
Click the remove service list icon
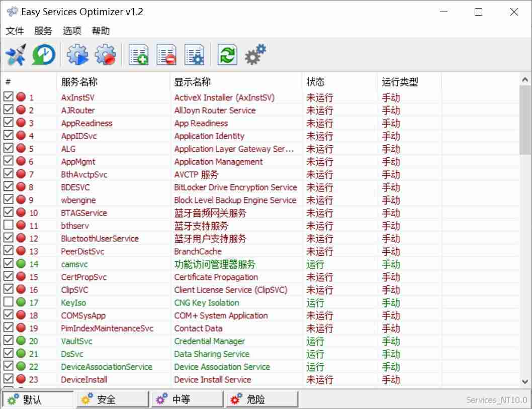166,55
